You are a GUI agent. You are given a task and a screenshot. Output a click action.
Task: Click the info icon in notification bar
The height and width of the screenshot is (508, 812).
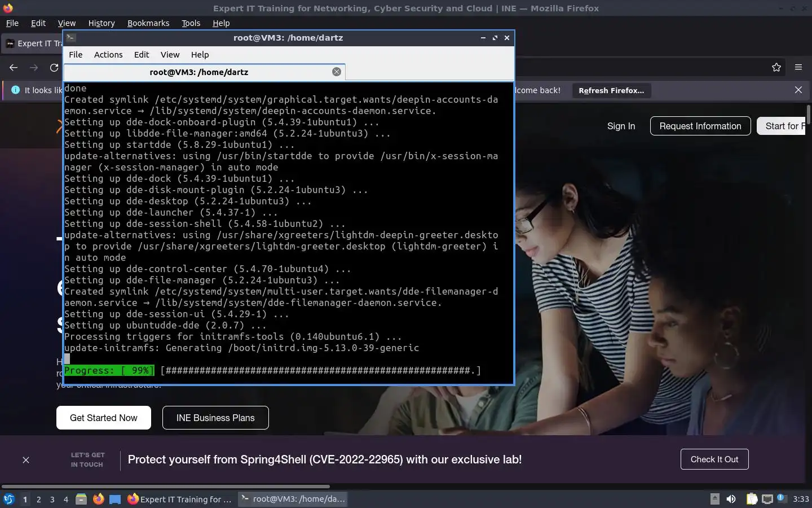15,90
